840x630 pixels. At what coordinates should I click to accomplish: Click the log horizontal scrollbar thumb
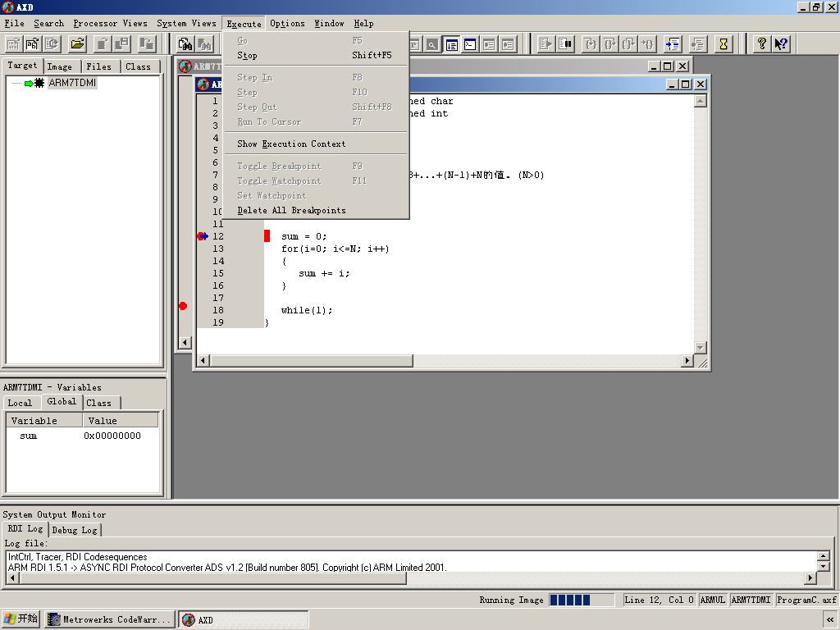pos(212,578)
